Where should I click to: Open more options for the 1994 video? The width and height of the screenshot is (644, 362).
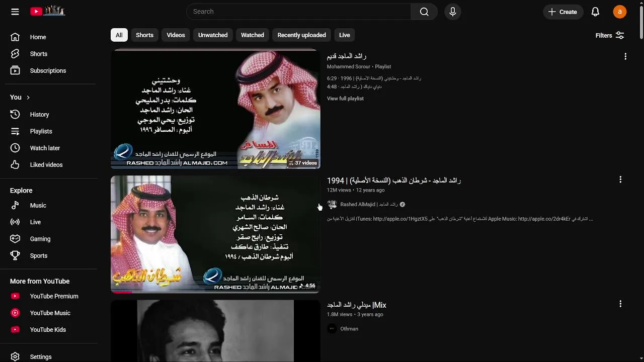pos(620,179)
